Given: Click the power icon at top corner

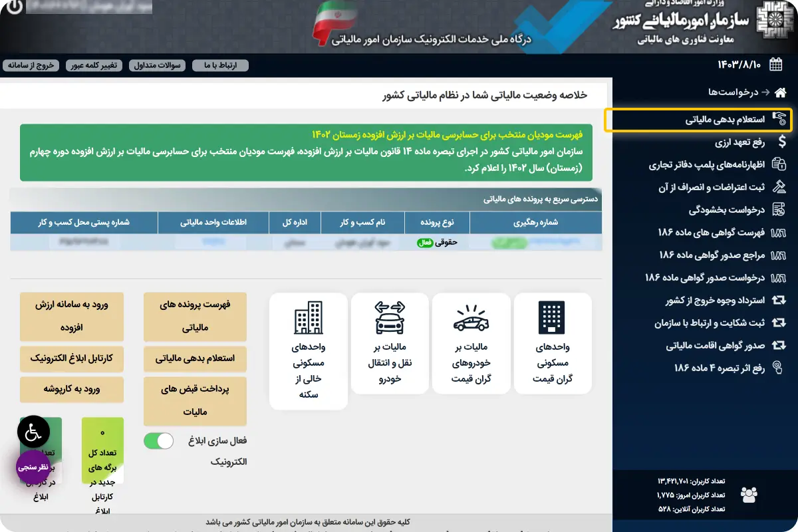Looking at the screenshot, I should [15, 7].
